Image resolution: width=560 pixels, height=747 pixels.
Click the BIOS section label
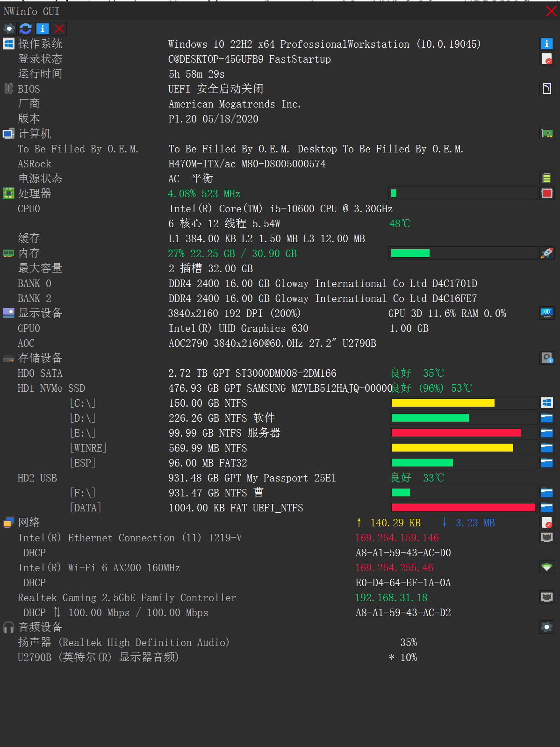[29, 89]
